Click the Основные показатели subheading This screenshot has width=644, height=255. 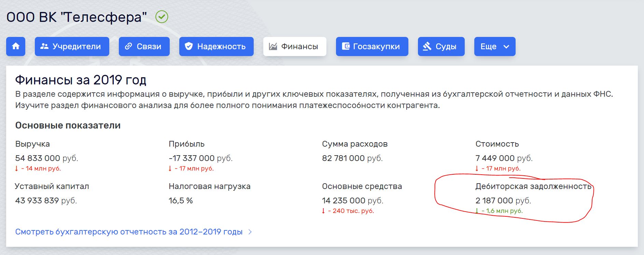[x=68, y=125]
